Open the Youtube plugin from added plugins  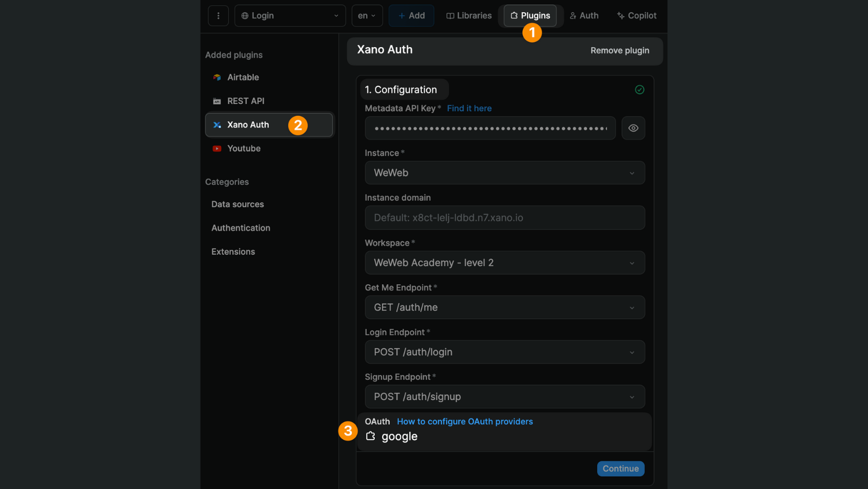[243, 148]
